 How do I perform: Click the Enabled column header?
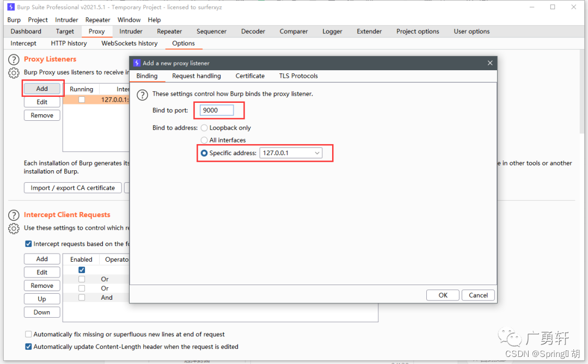point(81,260)
